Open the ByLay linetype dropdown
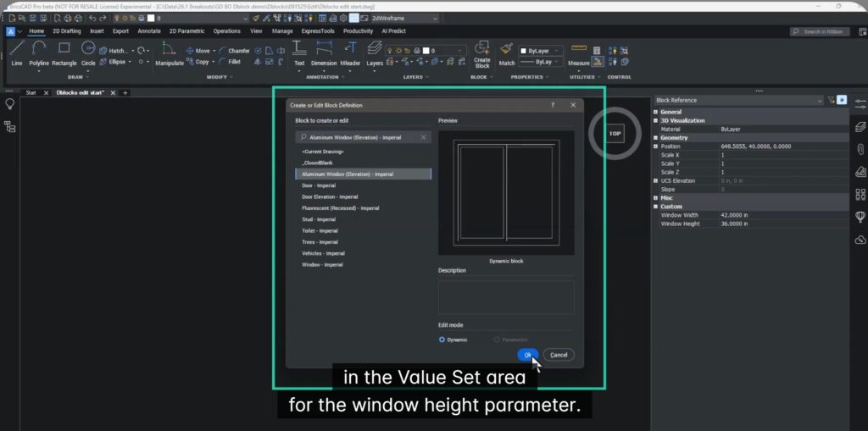This screenshot has height=431, width=868. click(540, 62)
